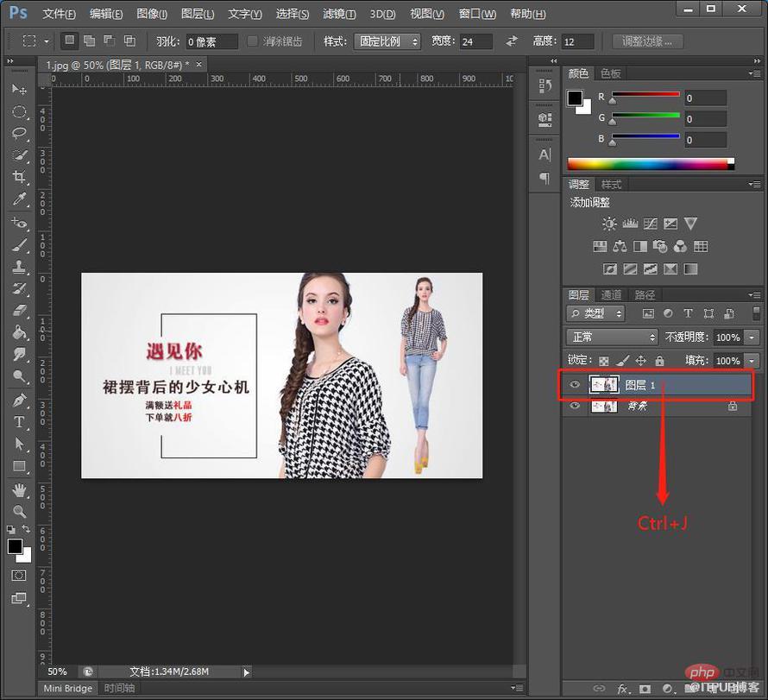Open the blend mode 正常 dropdown
Viewport: 768px width, 700px height.
612,337
